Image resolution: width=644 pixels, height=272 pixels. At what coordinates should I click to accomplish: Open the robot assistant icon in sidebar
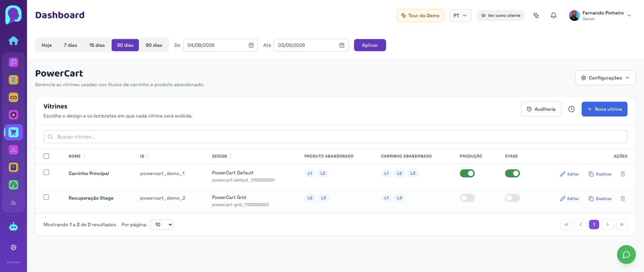pos(13,227)
